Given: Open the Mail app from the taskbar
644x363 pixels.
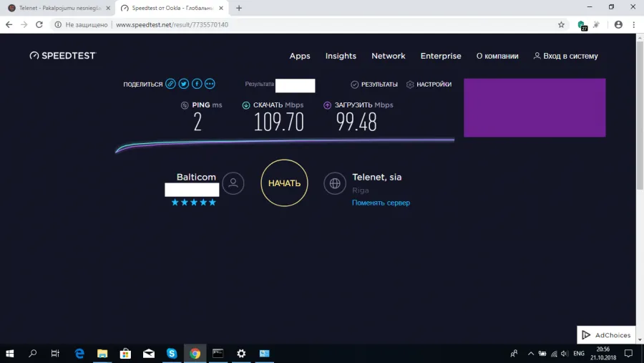Looking at the screenshot, I should [149, 354].
